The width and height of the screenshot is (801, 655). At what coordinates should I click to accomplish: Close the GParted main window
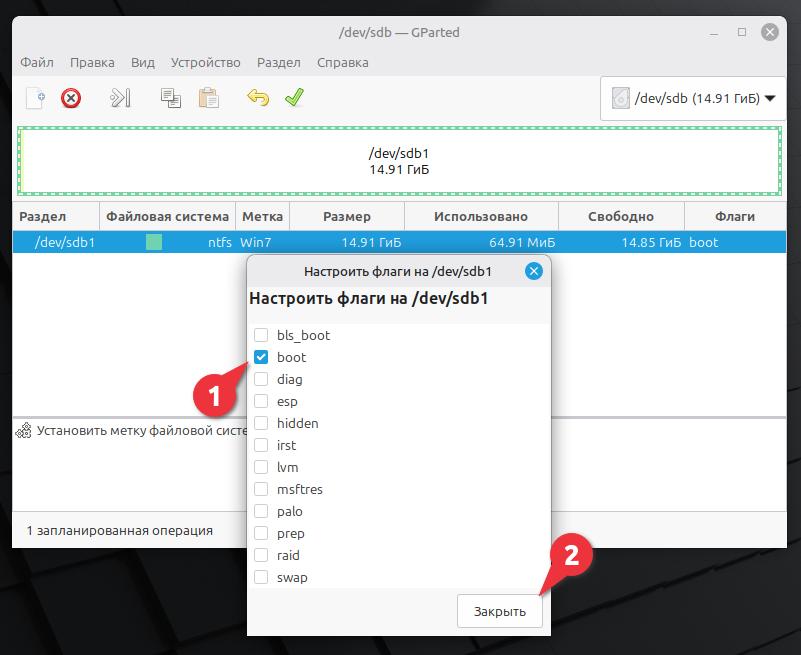click(769, 32)
